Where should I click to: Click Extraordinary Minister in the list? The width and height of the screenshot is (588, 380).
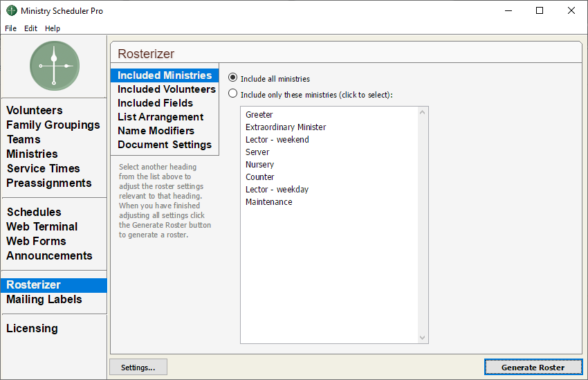(x=286, y=127)
